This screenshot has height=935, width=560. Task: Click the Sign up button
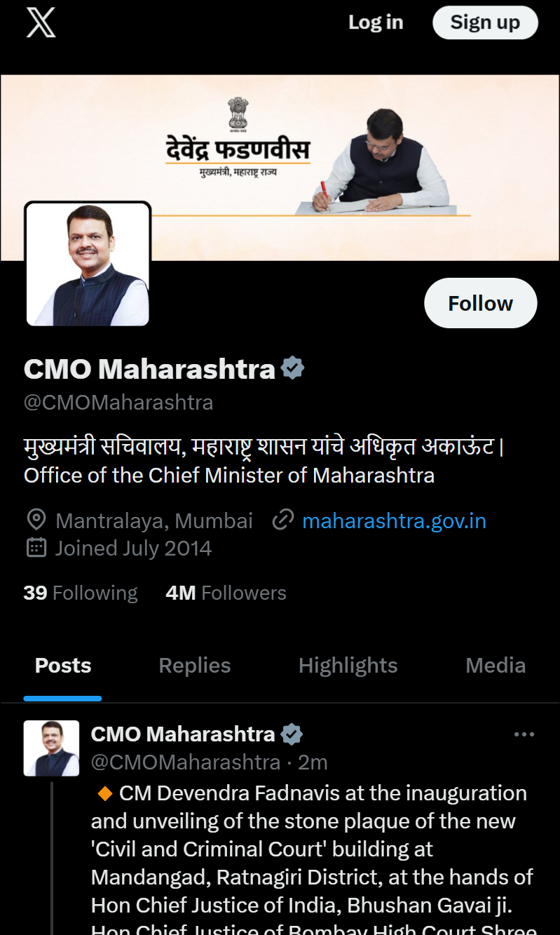click(485, 22)
